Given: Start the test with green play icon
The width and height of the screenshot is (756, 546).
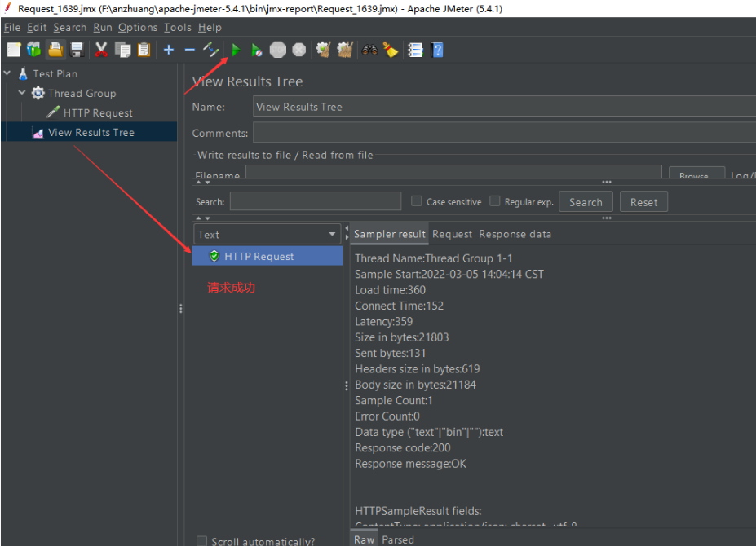Looking at the screenshot, I should coord(236,50).
